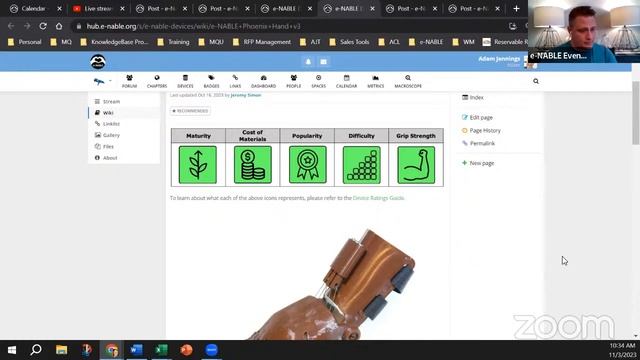Image resolution: width=640 pixels, height=360 pixels.
Task: Click the Grip Strength flexed arm icon
Action: tap(416, 165)
